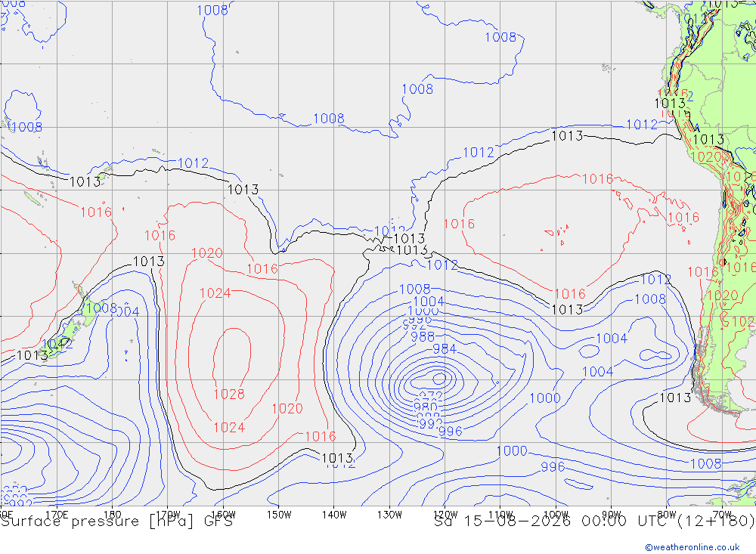
Task: Select the 150W longitude axis label
Action: 279,515
